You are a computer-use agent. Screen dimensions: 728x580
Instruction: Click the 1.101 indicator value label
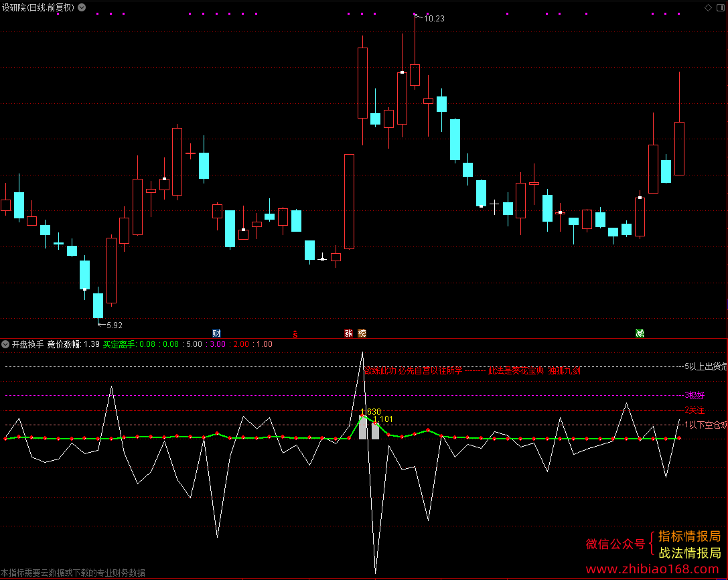383,419
